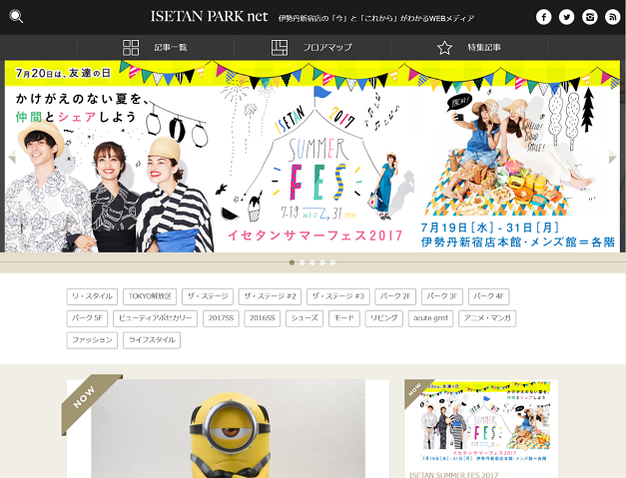Click the シューズ tag
Screen dimensions: 626x478
pyautogui.click(x=304, y=318)
